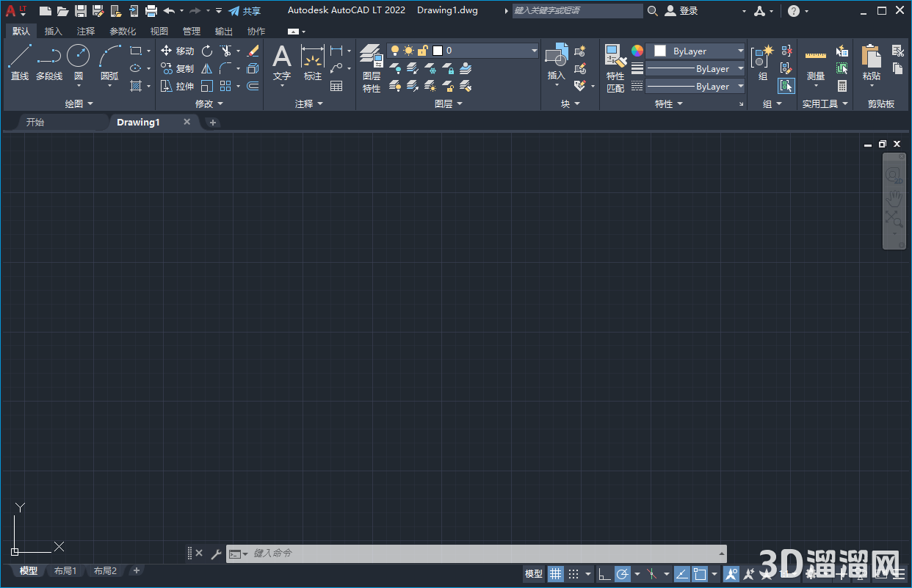Activate the Move (移动) command
Viewport: 912px width, 588px height.
pos(178,51)
